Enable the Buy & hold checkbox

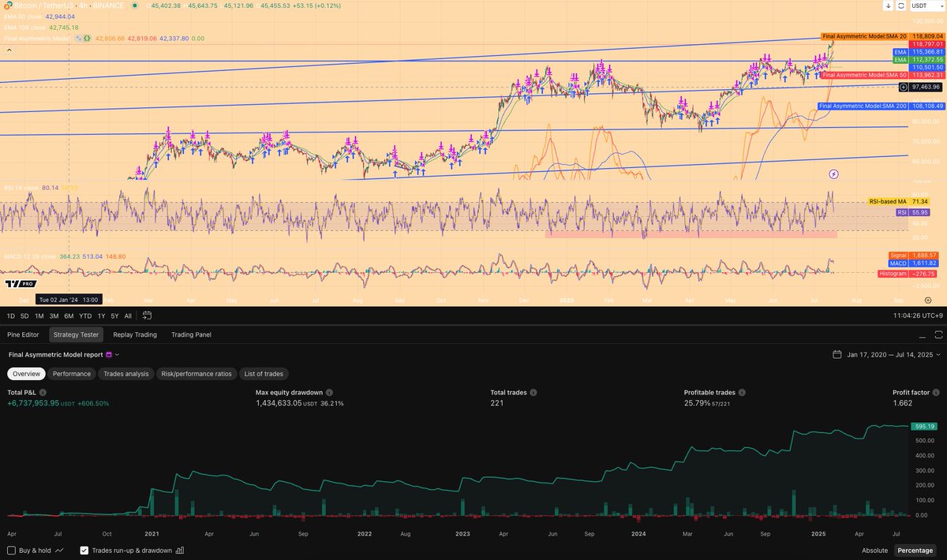(11, 551)
